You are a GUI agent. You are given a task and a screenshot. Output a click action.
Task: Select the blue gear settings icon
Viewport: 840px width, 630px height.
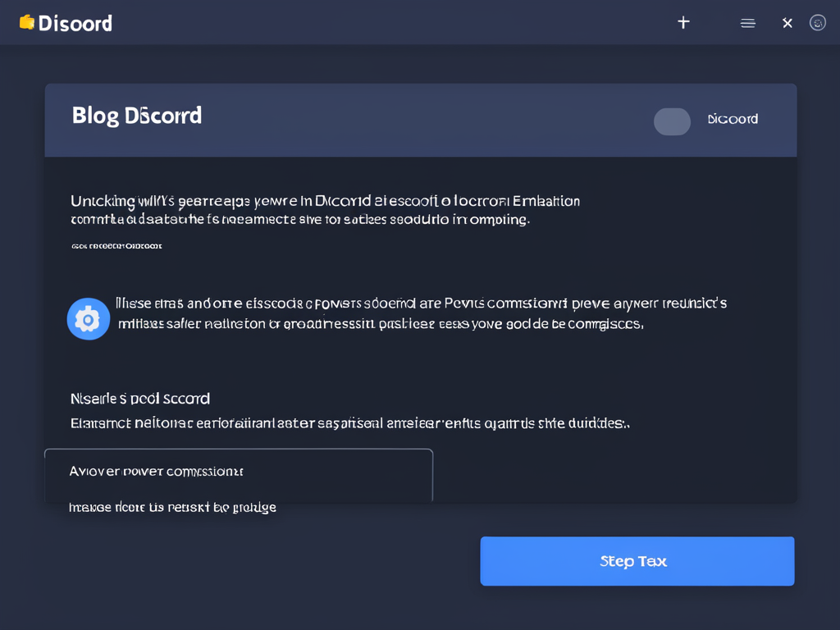pyautogui.click(x=88, y=318)
